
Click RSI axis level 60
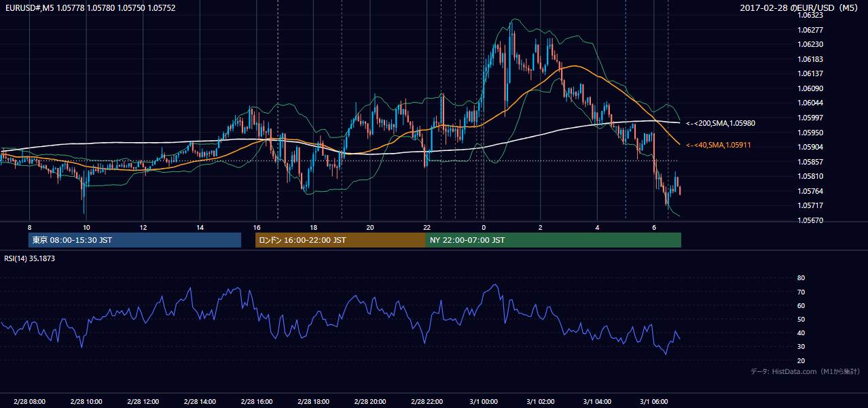[x=801, y=305]
